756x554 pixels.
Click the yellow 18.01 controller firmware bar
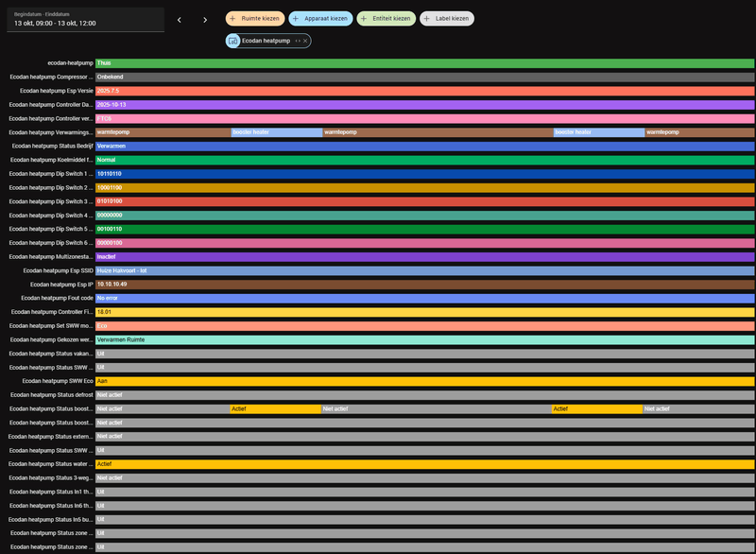(x=424, y=312)
